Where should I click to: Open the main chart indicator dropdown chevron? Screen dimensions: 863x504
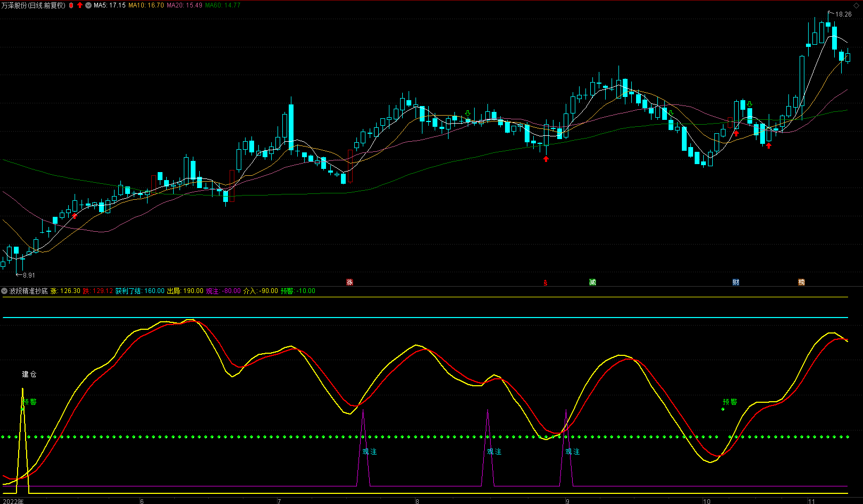(x=88, y=5)
